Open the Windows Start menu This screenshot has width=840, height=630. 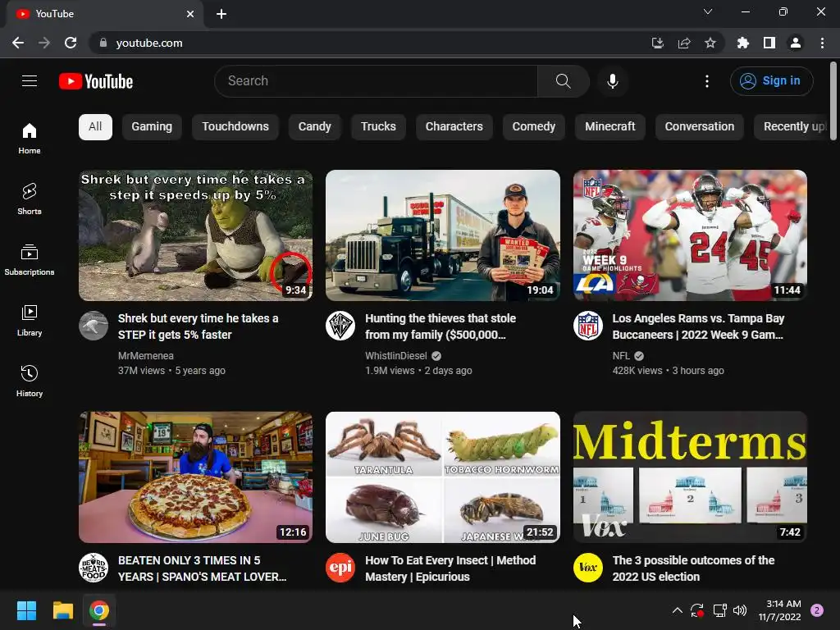(x=26, y=610)
